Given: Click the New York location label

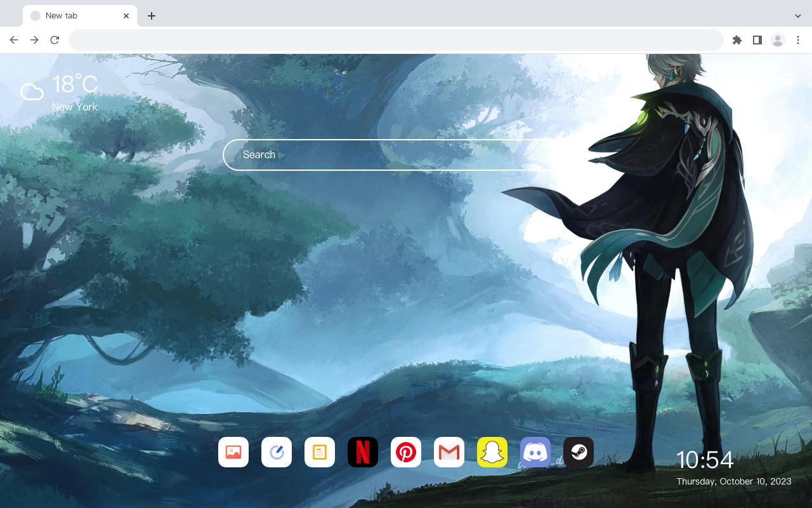Looking at the screenshot, I should pos(75,107).
